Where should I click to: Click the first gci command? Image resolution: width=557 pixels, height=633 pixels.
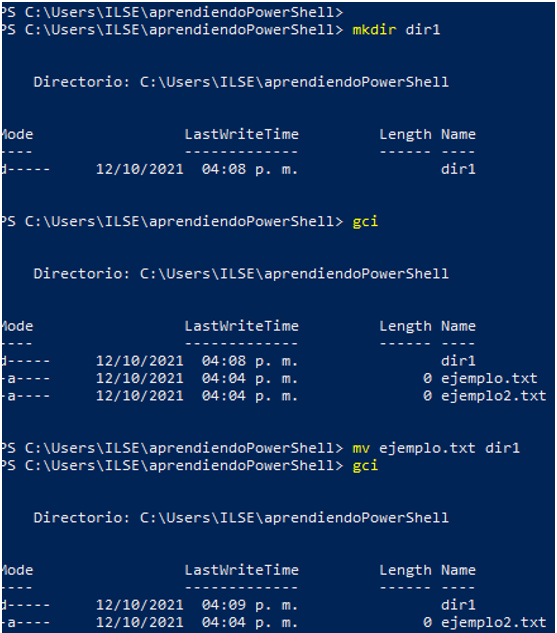[x=365, y=222]
